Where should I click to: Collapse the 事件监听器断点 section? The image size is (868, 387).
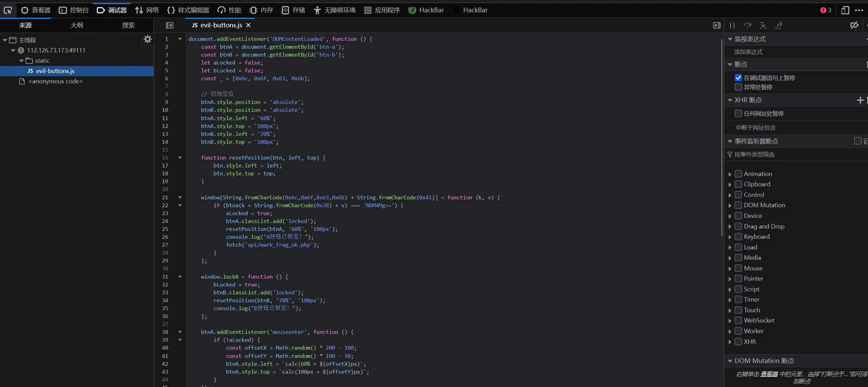point(730,141)
